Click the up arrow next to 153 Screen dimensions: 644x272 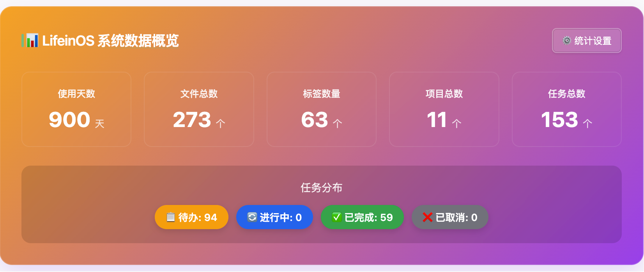[587, 124]
